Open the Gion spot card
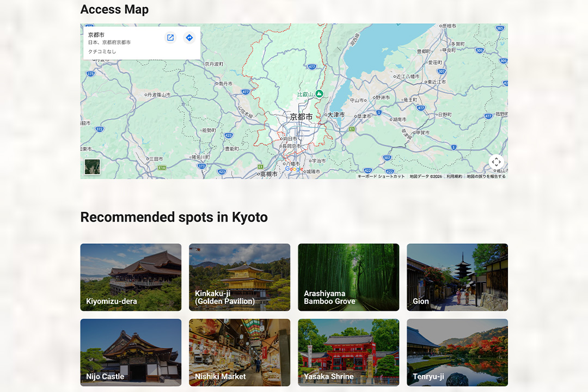Image resolution: width=588 pixels, height=392 pixels. click(457, 277)
